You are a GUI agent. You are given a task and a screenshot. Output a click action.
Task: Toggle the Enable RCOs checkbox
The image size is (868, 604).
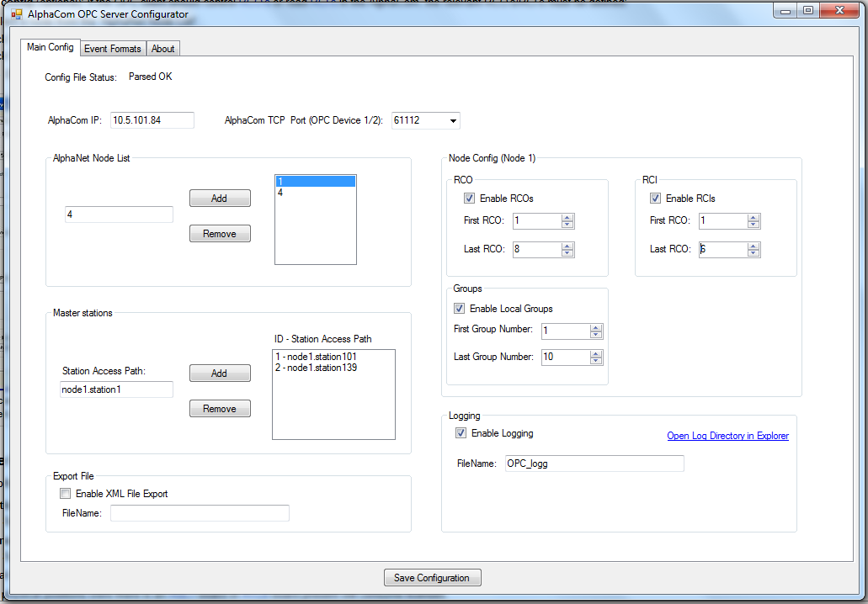point(469,199)
